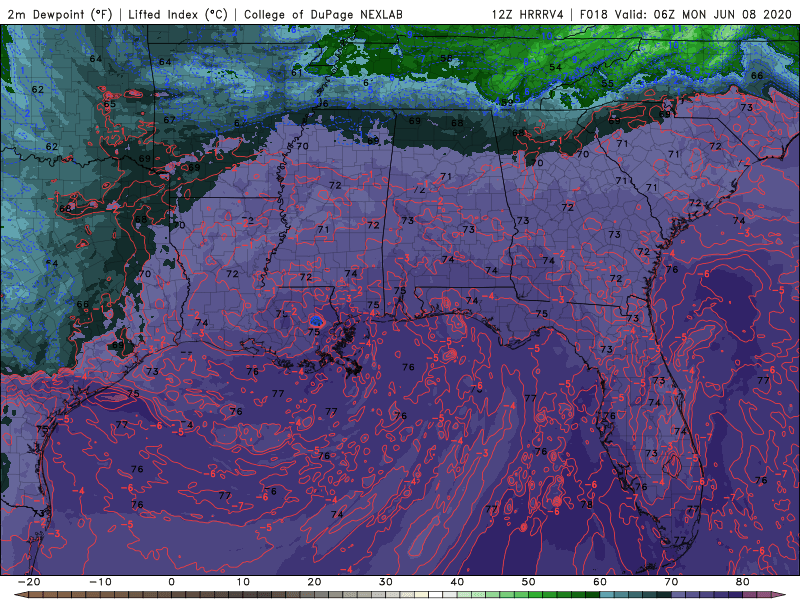
Task: Click the dewpoint value 55 on the map
Action: [607, 84]
